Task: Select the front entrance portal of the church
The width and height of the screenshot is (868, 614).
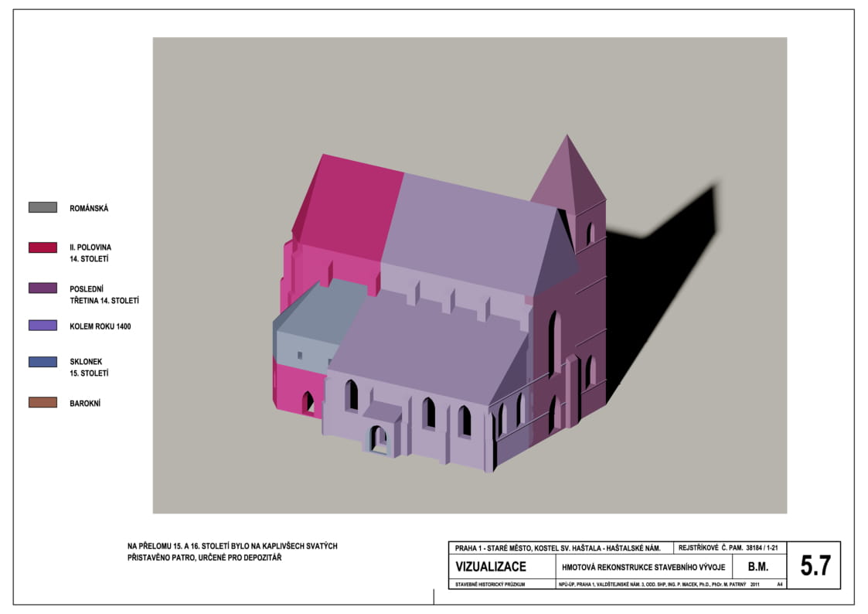Action: pyautogui.click(x=379, y=438)
